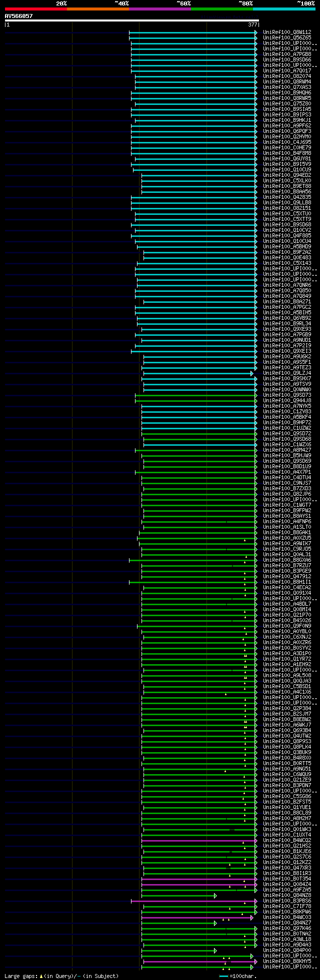The height and width of the screenshot is (980, 320).
Task: Click the end position label 377
Action: pyautogui.click(x=252, y=24)
